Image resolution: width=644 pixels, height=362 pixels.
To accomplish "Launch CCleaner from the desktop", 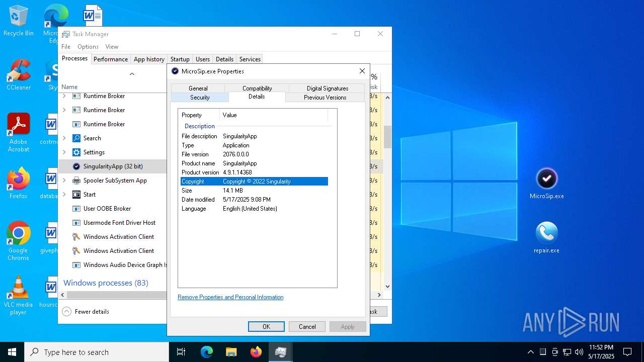I will pos(19,75).
